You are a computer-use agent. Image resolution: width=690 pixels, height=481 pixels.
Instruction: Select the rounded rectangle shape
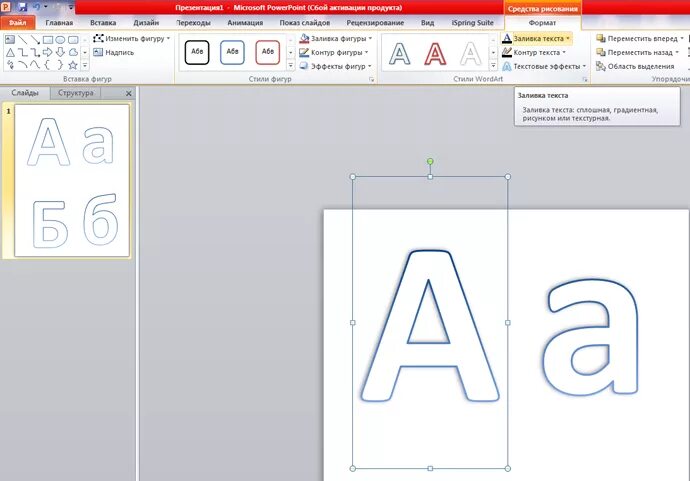73,40
